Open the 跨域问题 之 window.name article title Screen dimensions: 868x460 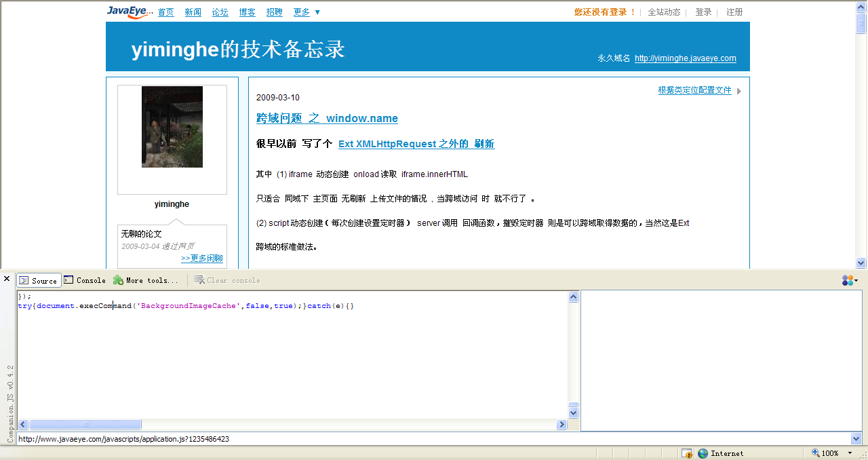tap(327, 118)
